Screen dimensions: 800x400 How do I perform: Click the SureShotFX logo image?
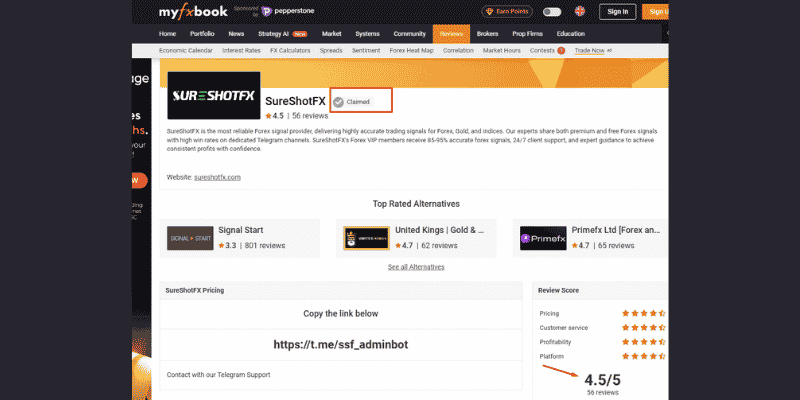pos(214,95)
